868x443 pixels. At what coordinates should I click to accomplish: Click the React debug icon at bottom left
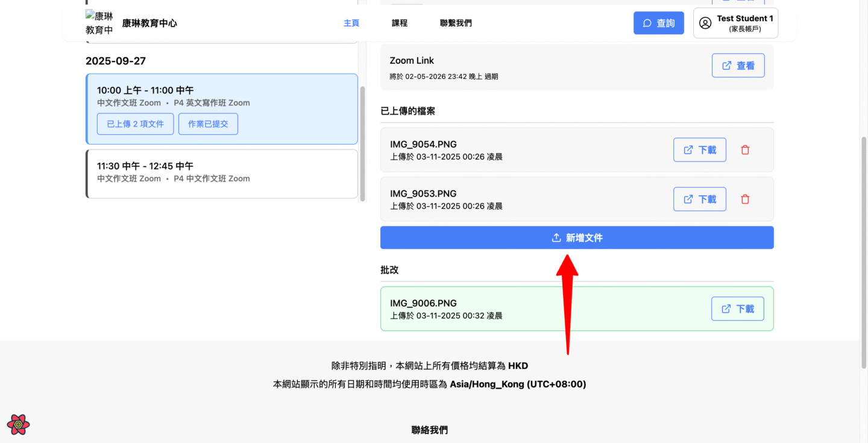click(18, 424)
